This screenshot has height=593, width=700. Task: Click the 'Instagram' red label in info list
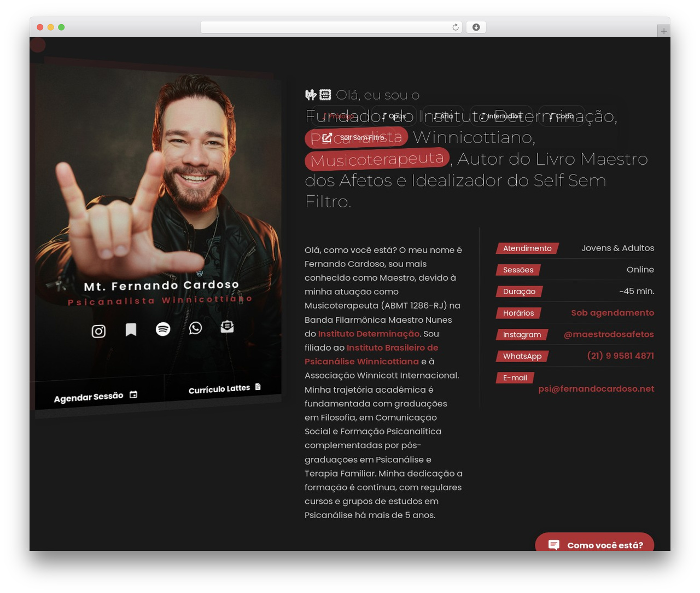pyautogui.click(x=522, y=334)
